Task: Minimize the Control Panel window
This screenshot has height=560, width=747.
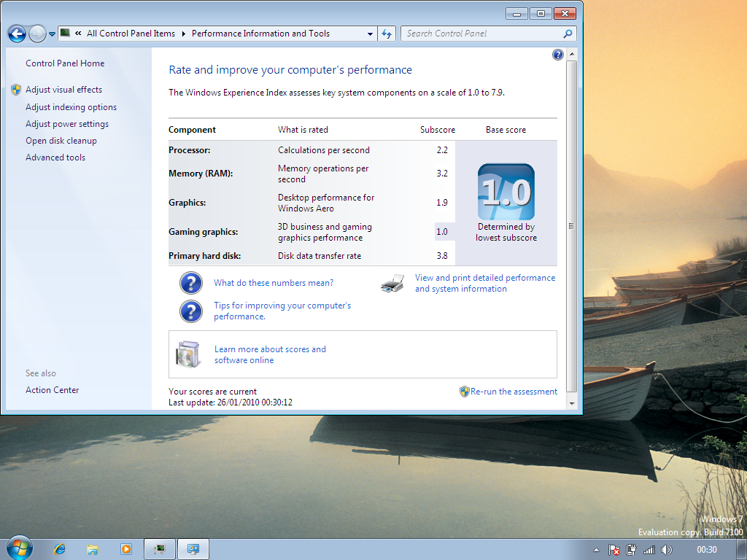Action: tap(516, 14)
